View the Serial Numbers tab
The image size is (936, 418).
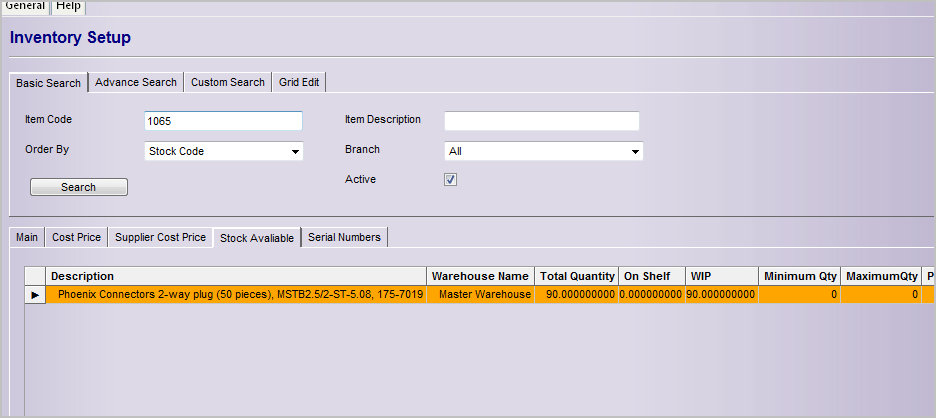click(344, 237)
